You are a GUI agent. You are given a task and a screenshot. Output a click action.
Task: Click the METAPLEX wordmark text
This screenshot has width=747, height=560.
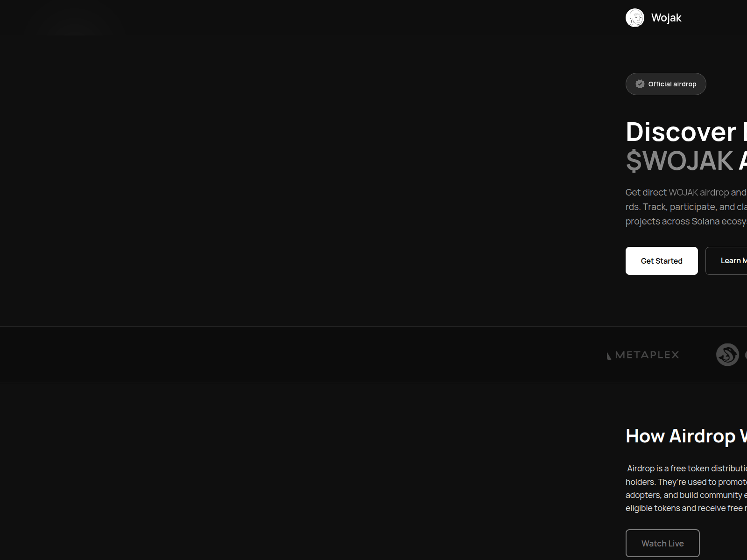[647, 355]
